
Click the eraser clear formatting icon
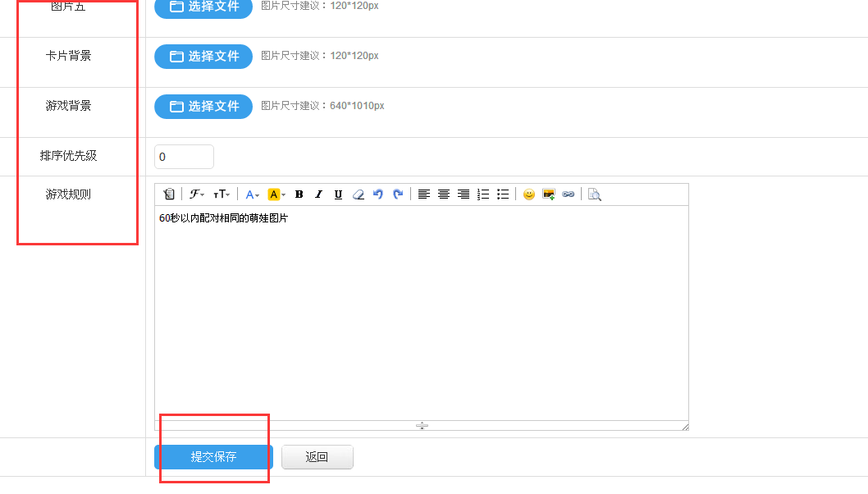[358, 194]
